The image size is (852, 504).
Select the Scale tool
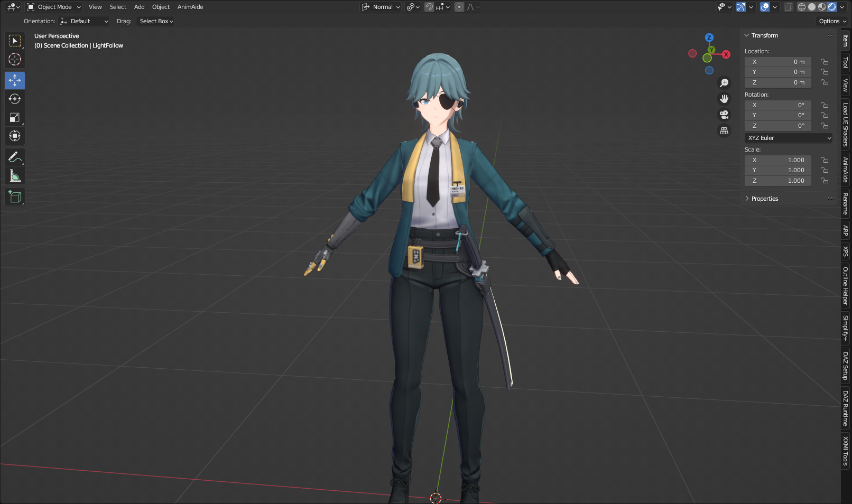(x=15, y=117)
